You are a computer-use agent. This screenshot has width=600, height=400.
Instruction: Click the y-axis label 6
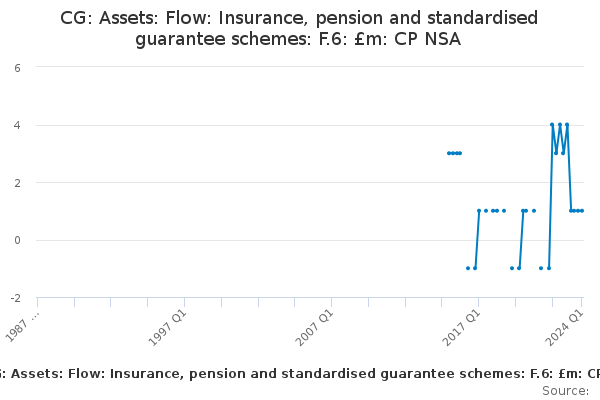[x=17, y=68]
